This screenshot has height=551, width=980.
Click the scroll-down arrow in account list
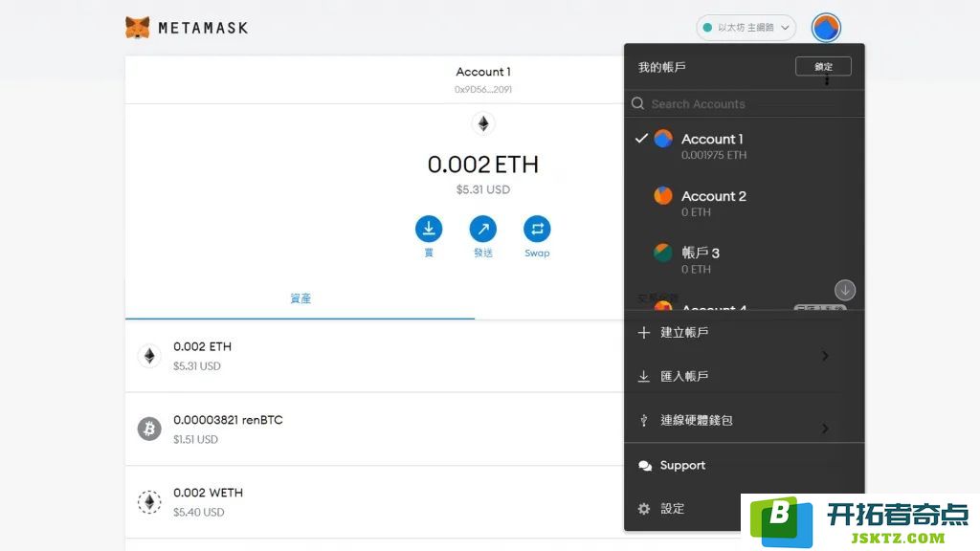coord(845,290)
